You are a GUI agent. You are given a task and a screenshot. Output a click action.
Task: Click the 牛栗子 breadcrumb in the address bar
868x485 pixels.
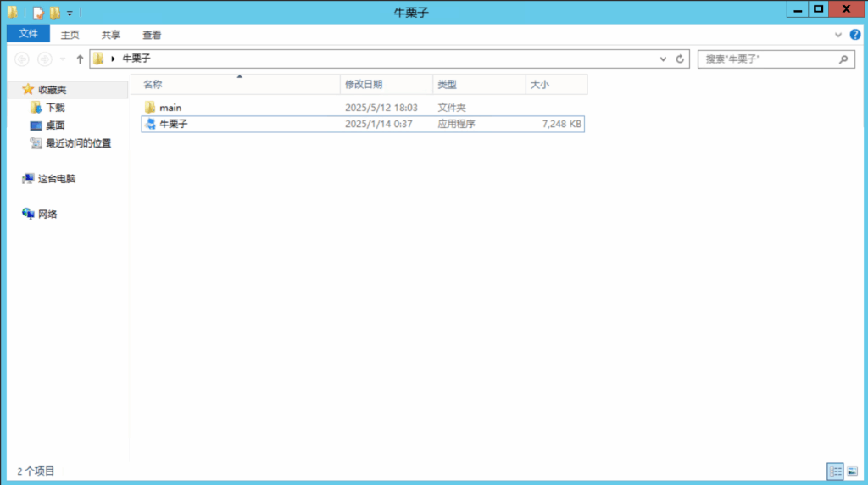point(136,59)
